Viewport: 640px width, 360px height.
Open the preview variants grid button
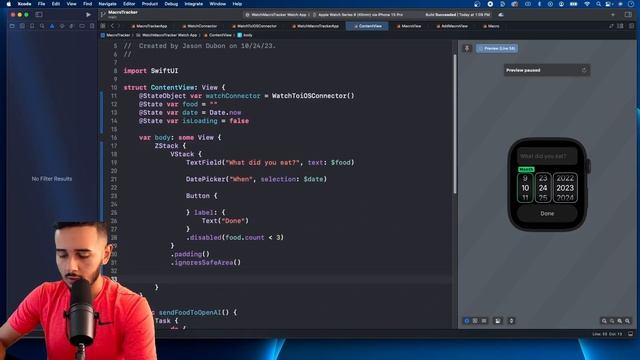pos(484,321)
